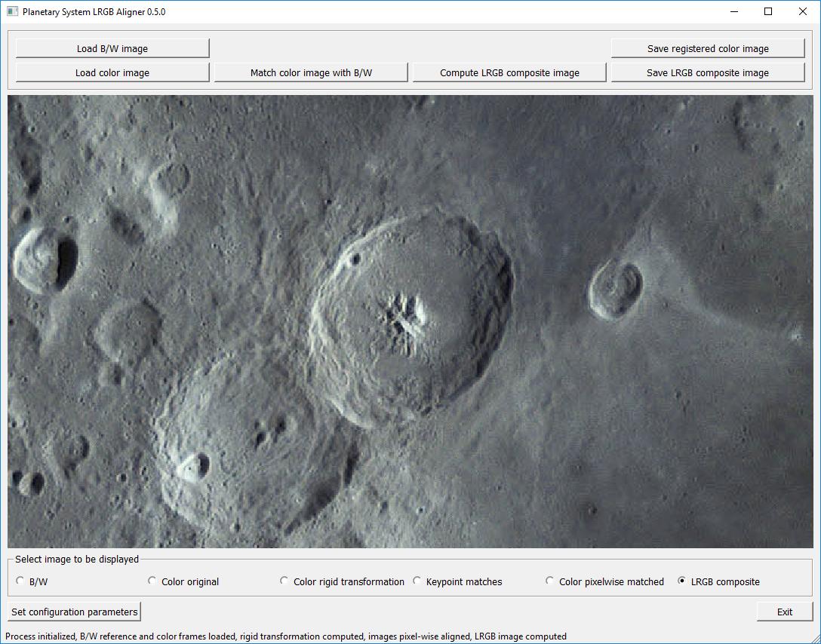Image resolution: width=821 pixels, height=644 pixels.
Task: Select the B/W display radio button
Action: (x=32, y=581)
